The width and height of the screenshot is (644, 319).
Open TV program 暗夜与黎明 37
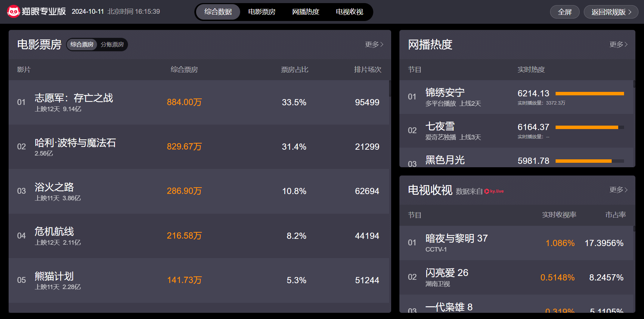click(457, 238)
